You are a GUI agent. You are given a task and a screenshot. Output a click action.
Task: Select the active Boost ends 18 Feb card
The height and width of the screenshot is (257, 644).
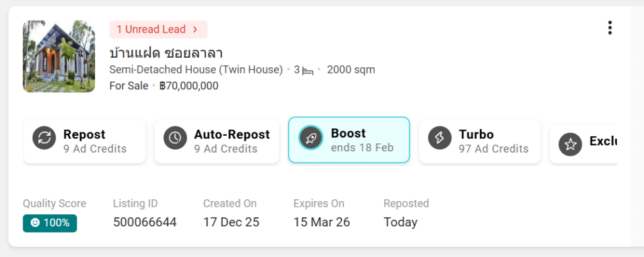coord(350,140)
